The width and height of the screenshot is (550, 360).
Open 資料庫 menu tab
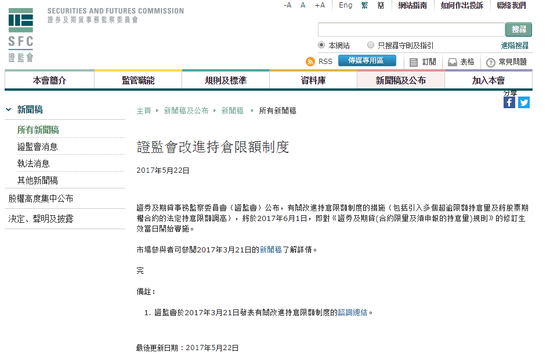point(313,80)
